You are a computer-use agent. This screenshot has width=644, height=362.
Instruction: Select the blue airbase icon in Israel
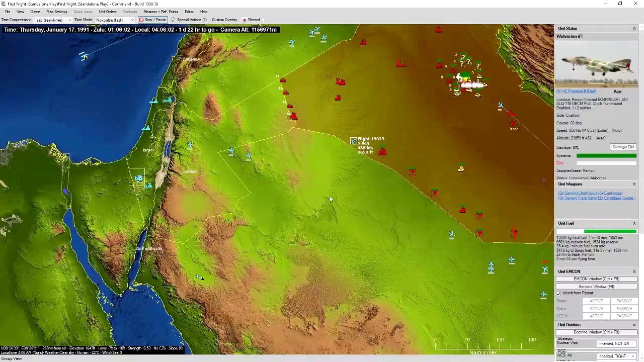pos(138,177)
